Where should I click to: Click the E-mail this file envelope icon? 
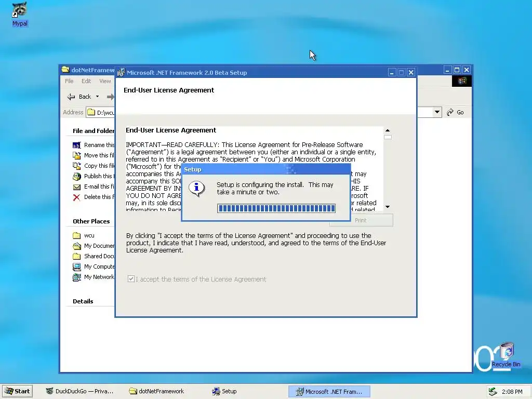(x=77, y=187)
